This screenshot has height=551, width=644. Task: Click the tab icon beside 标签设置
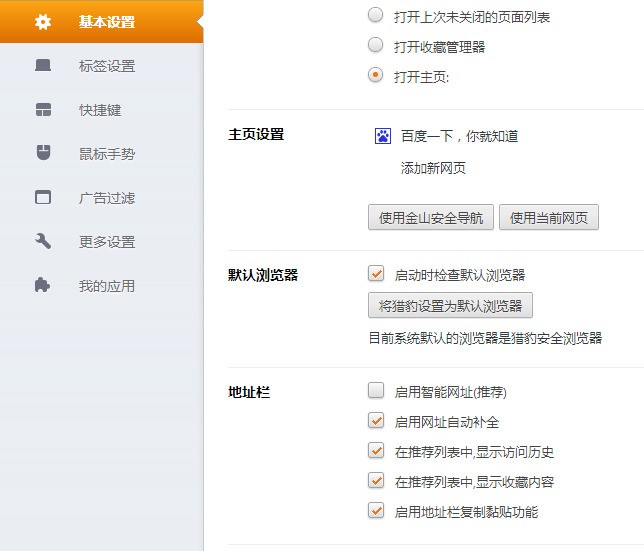pos(43,65)
